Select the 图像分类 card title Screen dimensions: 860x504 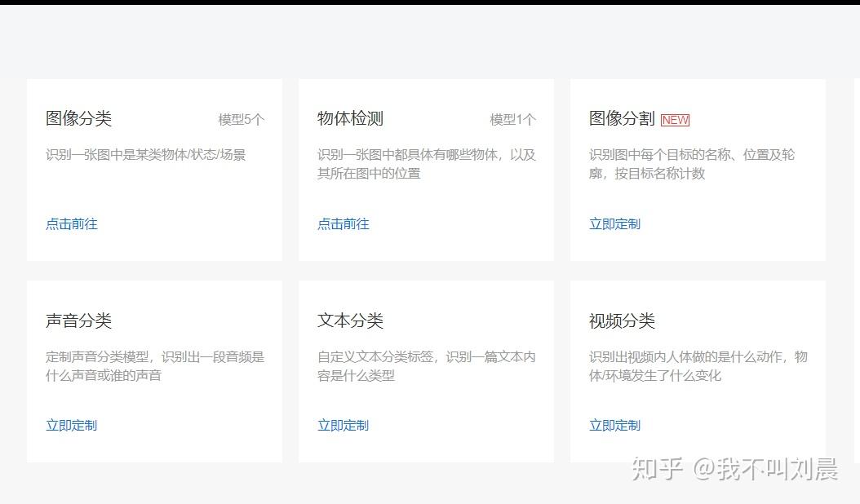point(79,118)
